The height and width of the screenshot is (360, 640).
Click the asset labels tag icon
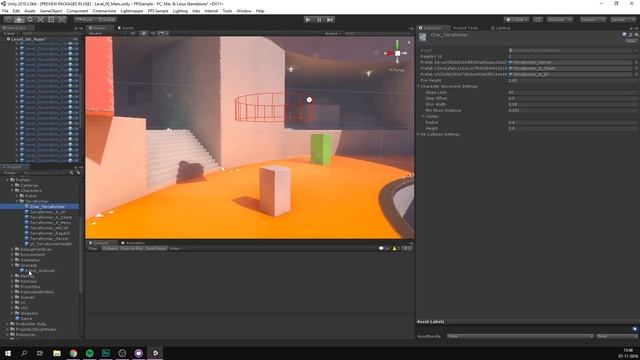(635, 329)
